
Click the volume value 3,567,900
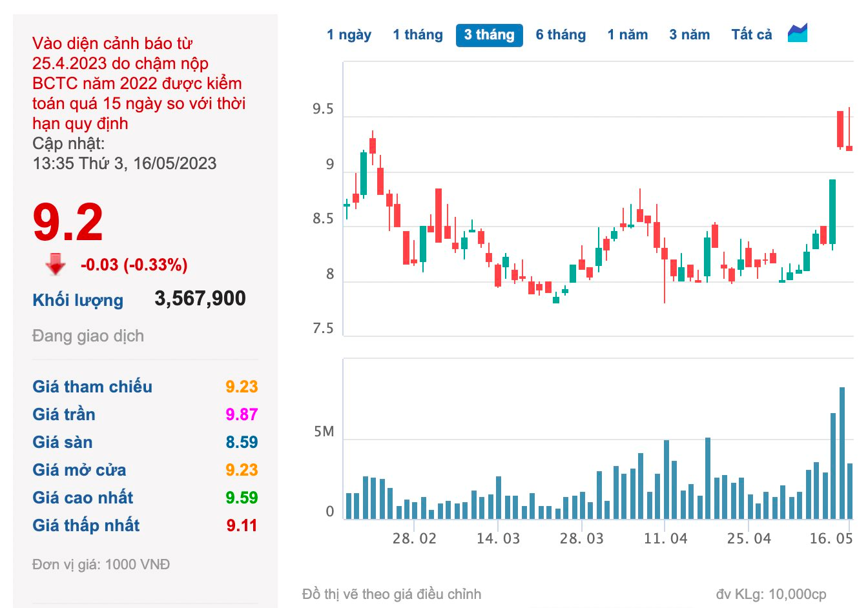pyautogui.click(x=200, y=298)
